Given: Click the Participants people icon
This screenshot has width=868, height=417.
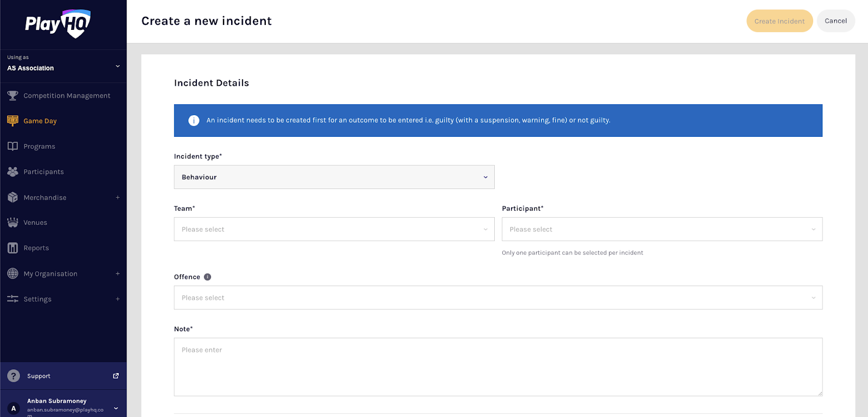Looking at the screenshot, I should 12,172.
